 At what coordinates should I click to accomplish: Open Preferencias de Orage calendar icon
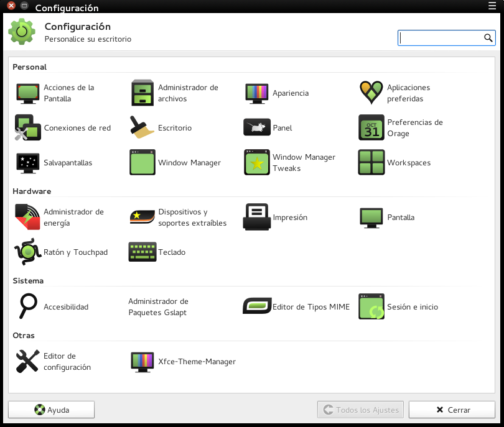click(x=371, y=127)
